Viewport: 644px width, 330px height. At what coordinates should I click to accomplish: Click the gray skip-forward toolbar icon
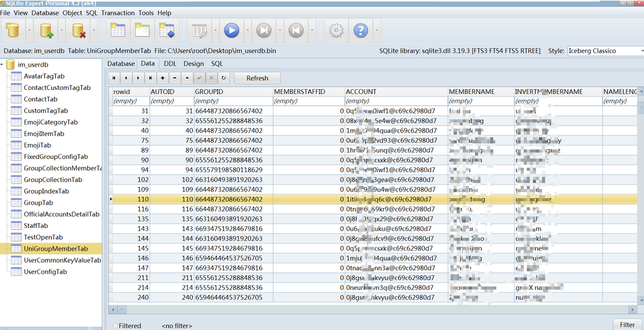[x=264, y=31]
